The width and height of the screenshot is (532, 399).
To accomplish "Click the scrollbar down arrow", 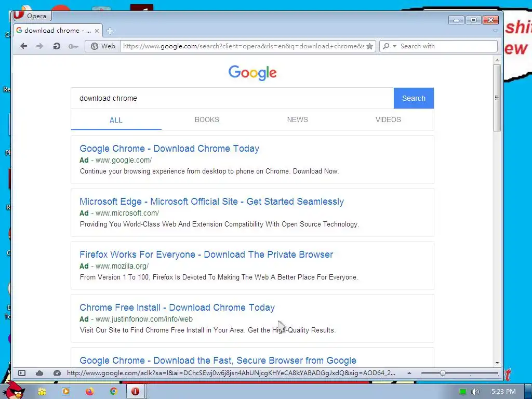I will tap(497, 363).
